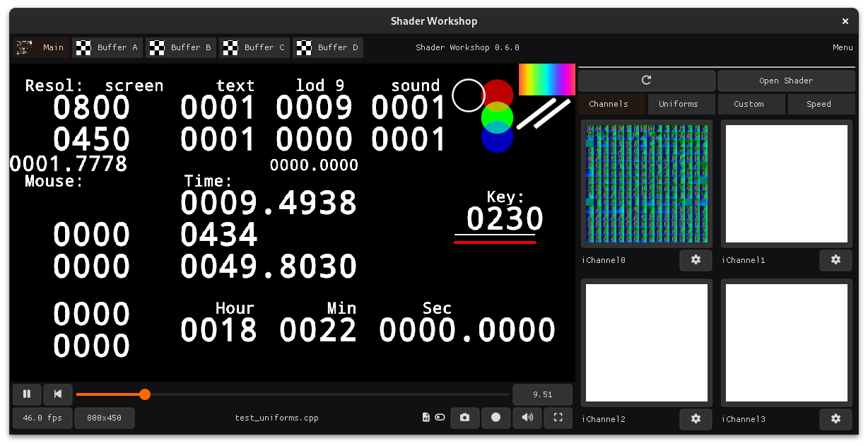Open the Uniforms tab

click(681, 104)
